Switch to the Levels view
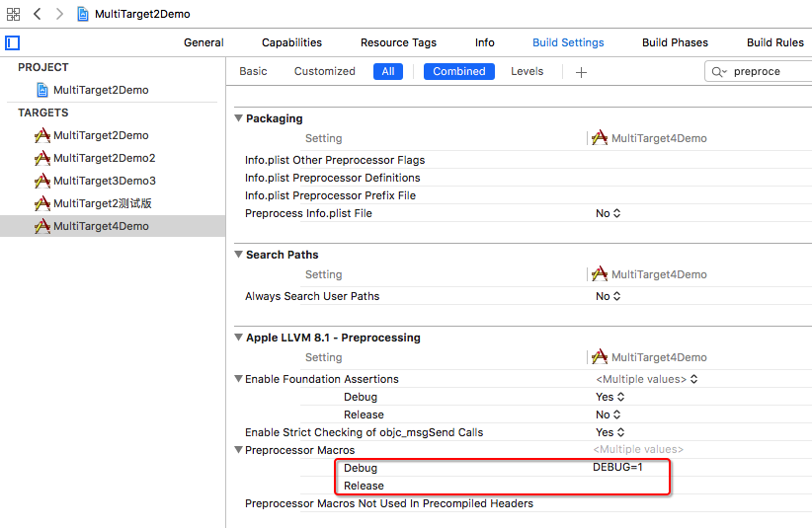This screenshot has height=528, width=812. 527,71
